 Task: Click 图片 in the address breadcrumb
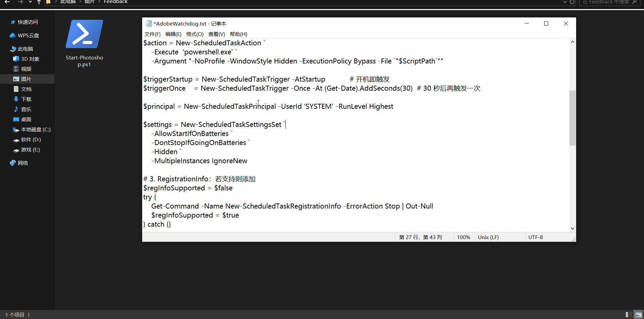coord(90,2)
